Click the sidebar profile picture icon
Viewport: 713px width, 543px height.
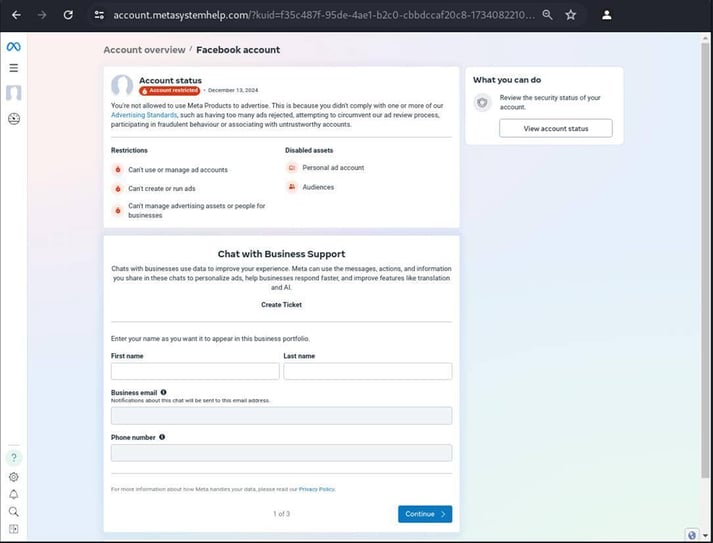(x=14, y=93)
